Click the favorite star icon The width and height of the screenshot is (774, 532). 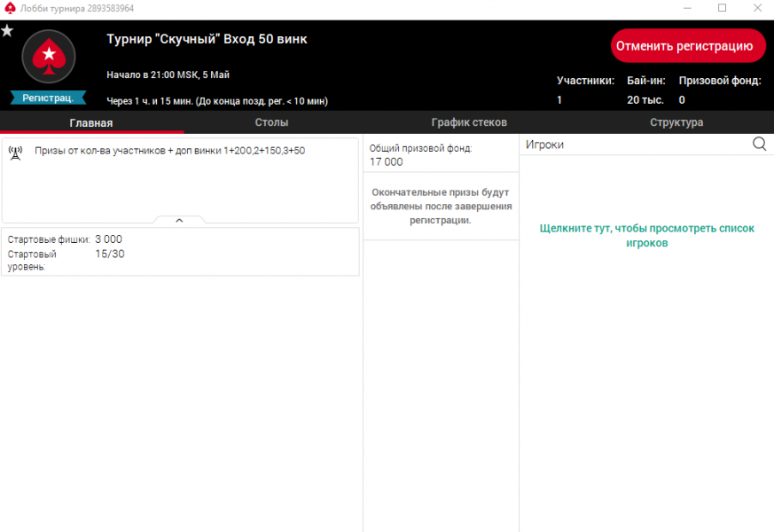pyautogui.click(x=7, y=31)
